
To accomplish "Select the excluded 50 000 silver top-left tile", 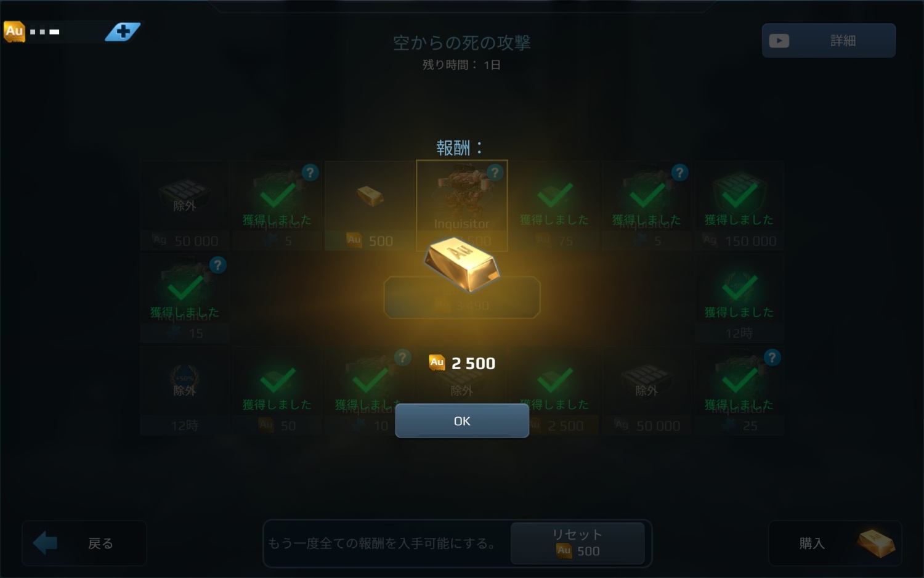I will pyautogui.click(x=185, y=206).
